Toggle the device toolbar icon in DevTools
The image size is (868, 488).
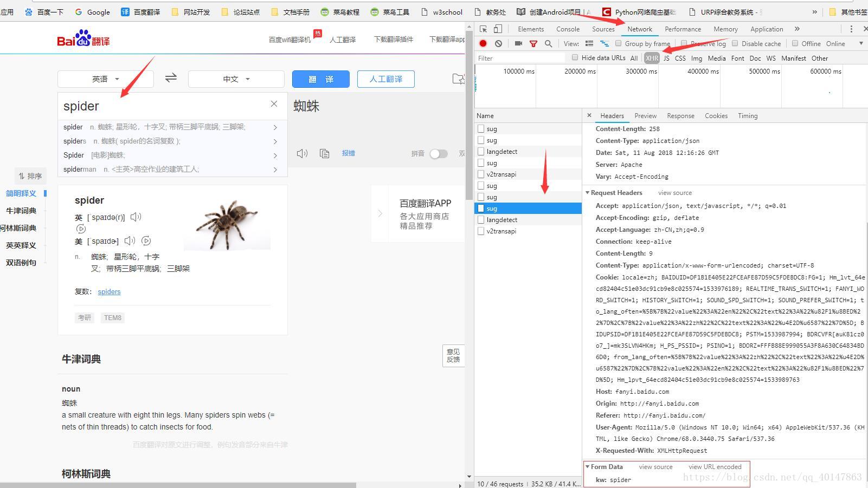pos(498,29)
